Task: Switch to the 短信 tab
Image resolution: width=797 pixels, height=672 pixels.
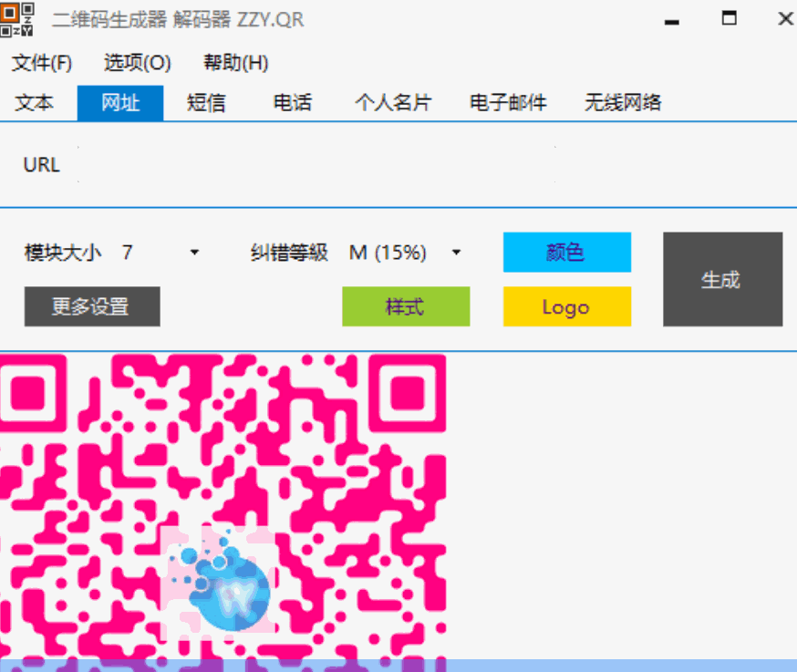Action: click(206, 103)
